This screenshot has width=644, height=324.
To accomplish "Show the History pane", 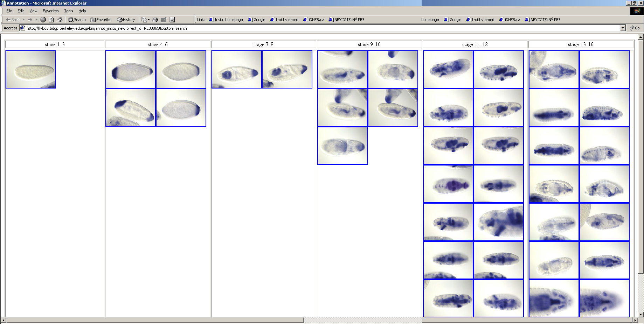I will 126,20.
